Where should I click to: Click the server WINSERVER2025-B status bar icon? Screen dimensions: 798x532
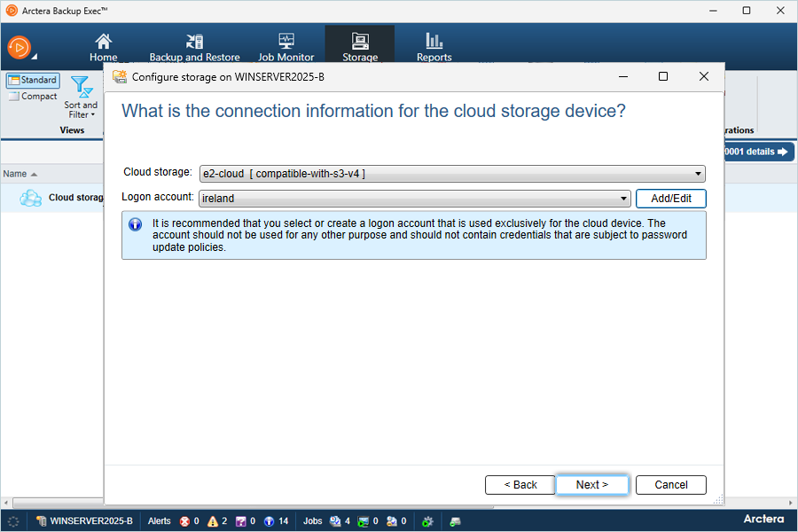point(42,520)
